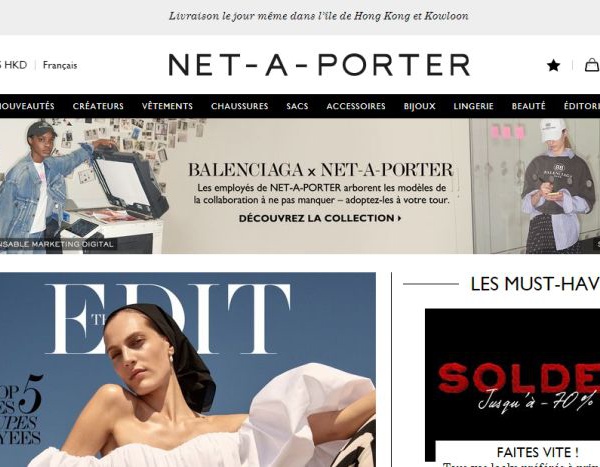This screenshot has height=467, width=600.
Task: Open the shopping bag icon
Action: 592,65
